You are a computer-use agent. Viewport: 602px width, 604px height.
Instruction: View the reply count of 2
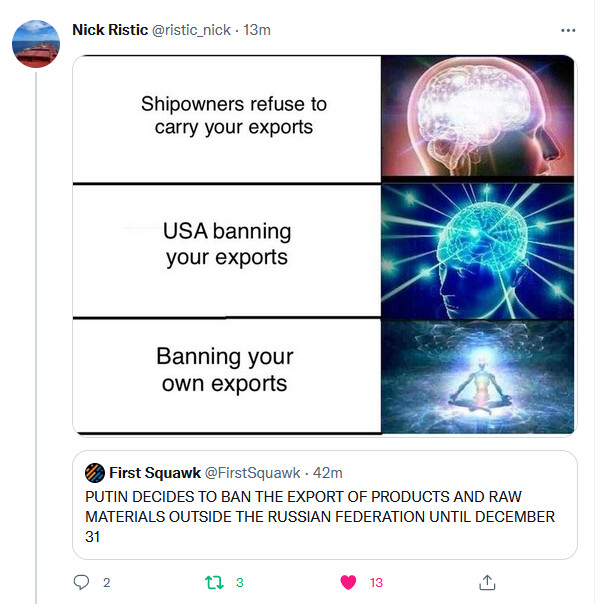(x=107, y=582)
